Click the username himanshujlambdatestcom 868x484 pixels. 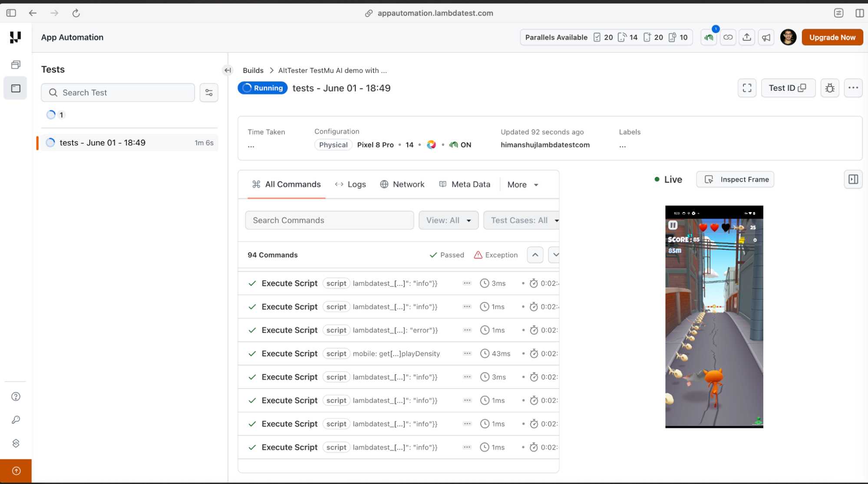point(545,145)
